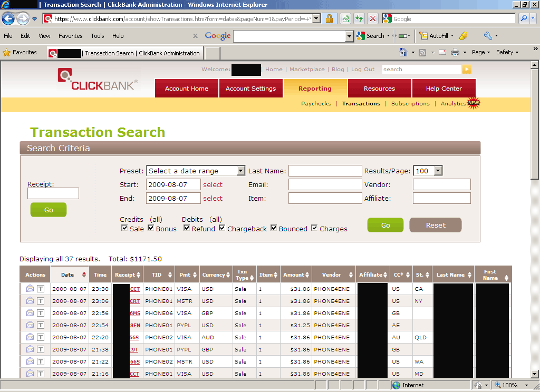
Task: Click the Last Name input field
Action: coord(325,171)
